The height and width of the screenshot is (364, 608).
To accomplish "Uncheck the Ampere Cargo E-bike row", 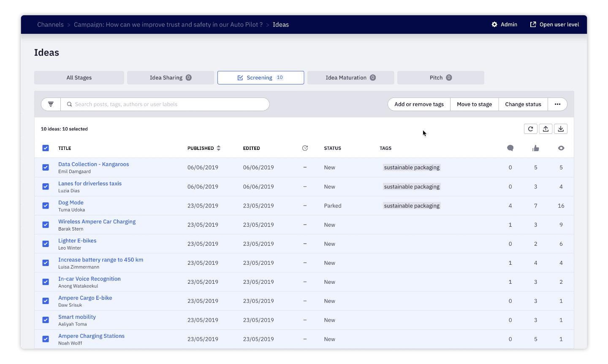I will (x=46, y=301).
